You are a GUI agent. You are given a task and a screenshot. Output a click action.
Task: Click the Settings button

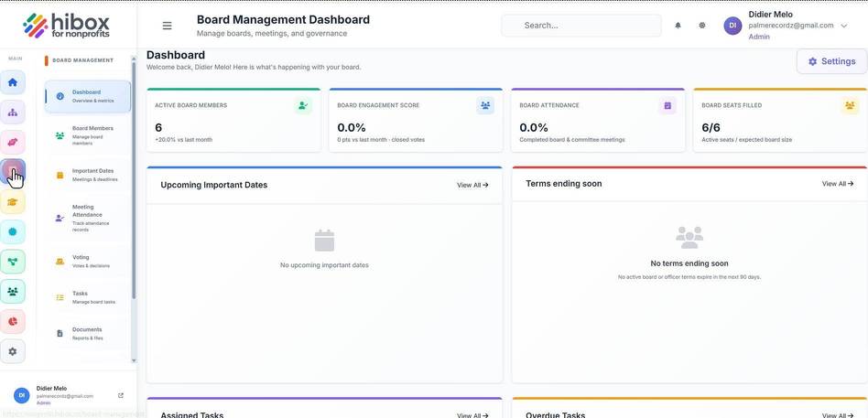(x=831, y=61)
